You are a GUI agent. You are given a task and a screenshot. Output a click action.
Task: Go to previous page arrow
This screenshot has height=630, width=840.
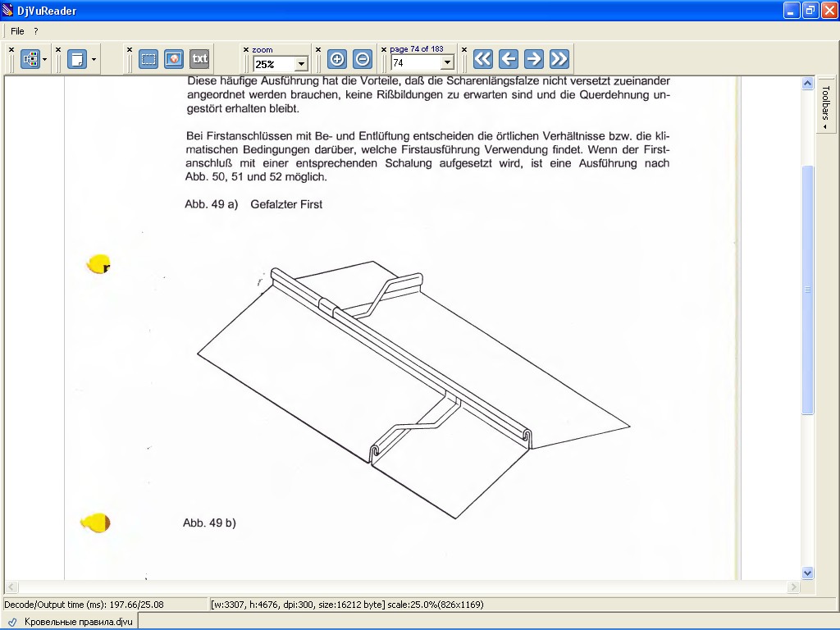509,59
